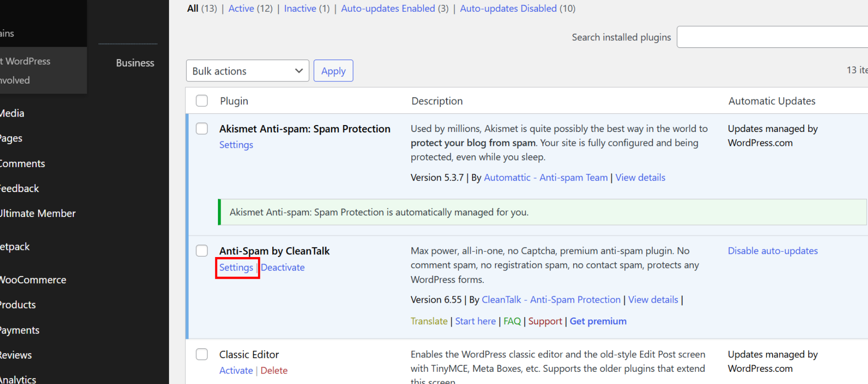The height and width of the screenshot is (384, 868).
Task: Open WooCommerce menu
Action: coord(33,280)
